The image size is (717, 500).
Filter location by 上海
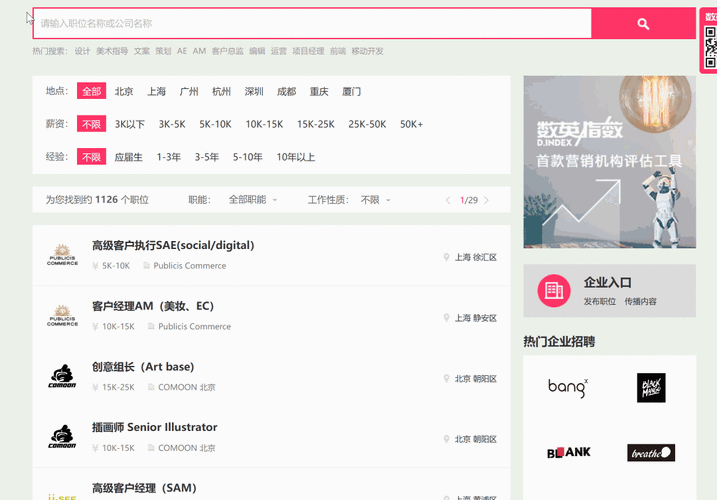pos(156,91)
